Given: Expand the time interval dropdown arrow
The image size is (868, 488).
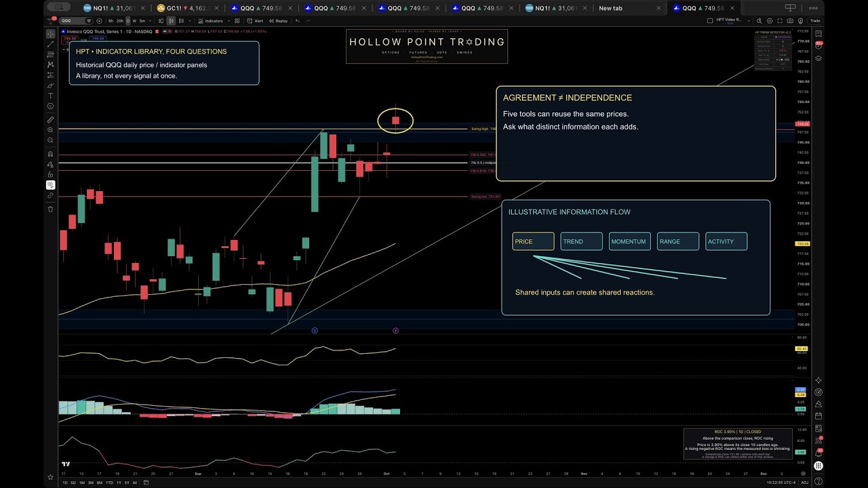Looking at the screenshot, I should (x=150, y=21).
